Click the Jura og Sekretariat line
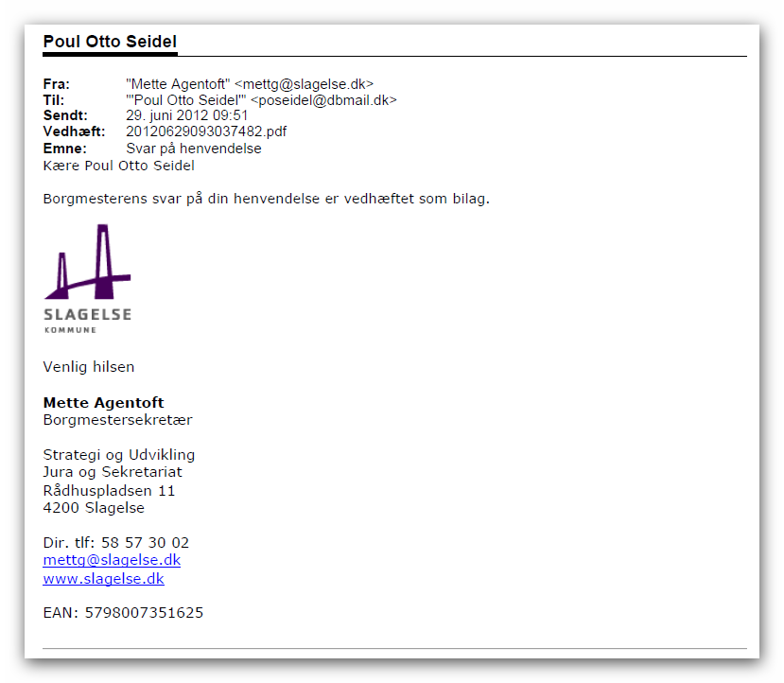 (113, 472)
